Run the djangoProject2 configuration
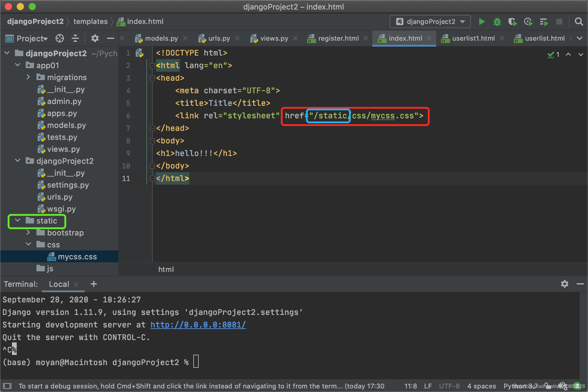The image size is (588, 392). coord(482,22)
